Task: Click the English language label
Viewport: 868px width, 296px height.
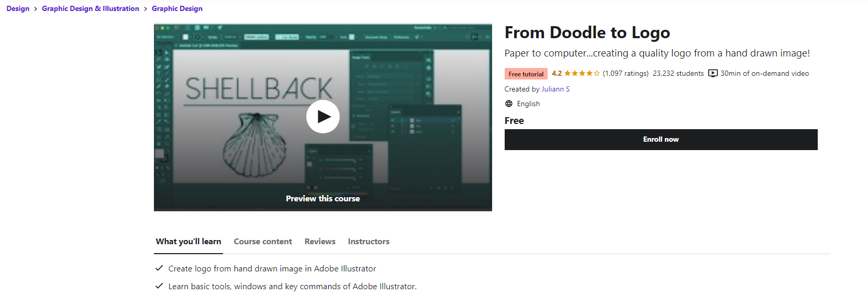Action: pyautogui.click(x=528, y=104)
